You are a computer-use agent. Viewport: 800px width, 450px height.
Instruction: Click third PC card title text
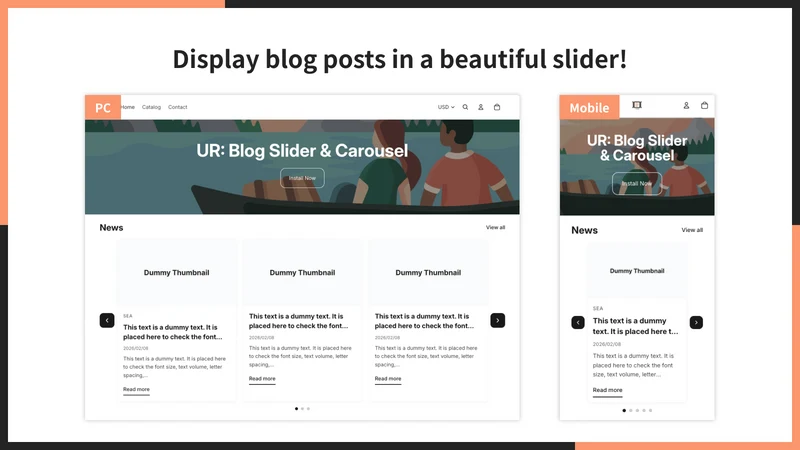424,321
